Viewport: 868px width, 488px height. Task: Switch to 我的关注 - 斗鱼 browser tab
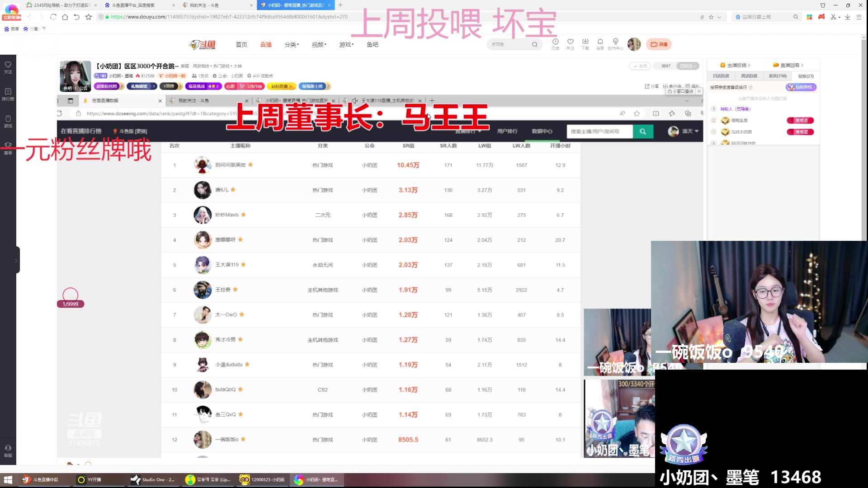pyautogui.click(x=217, y=5)
